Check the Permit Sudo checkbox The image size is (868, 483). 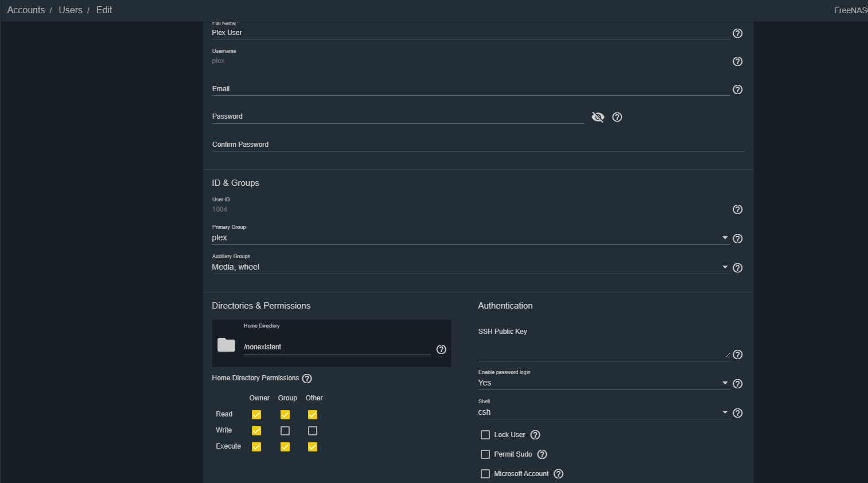point(485,454)
